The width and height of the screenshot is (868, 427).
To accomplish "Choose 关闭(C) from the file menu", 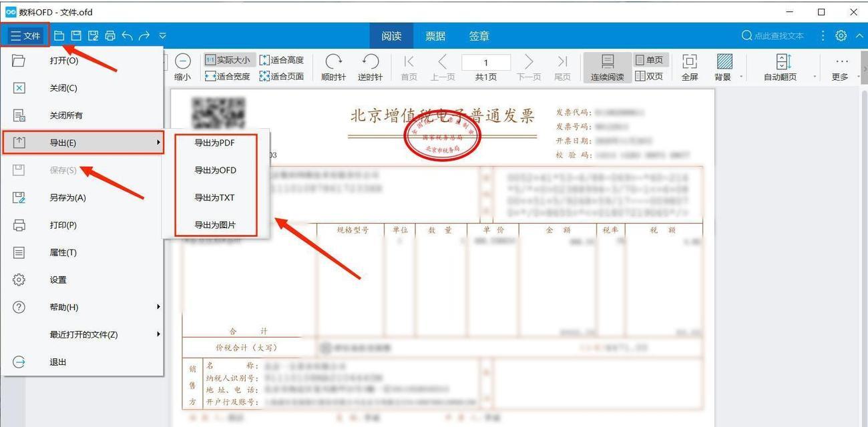I will [83, 88].
